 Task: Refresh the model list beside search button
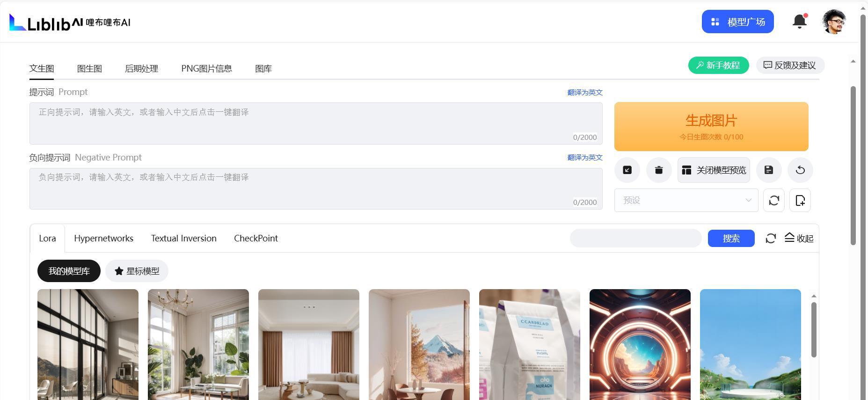click(x=771, y=239)
